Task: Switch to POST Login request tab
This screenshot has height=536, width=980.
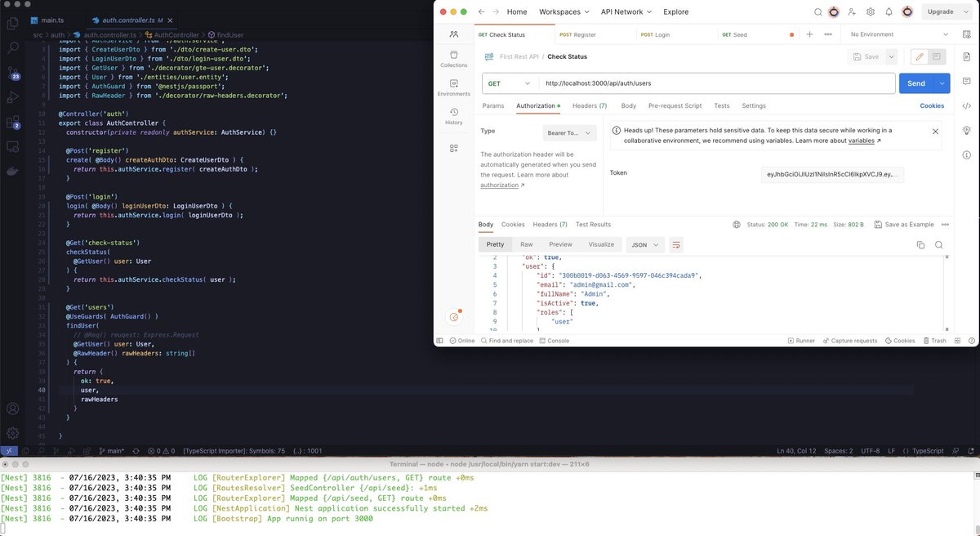Action: (655, 35)
